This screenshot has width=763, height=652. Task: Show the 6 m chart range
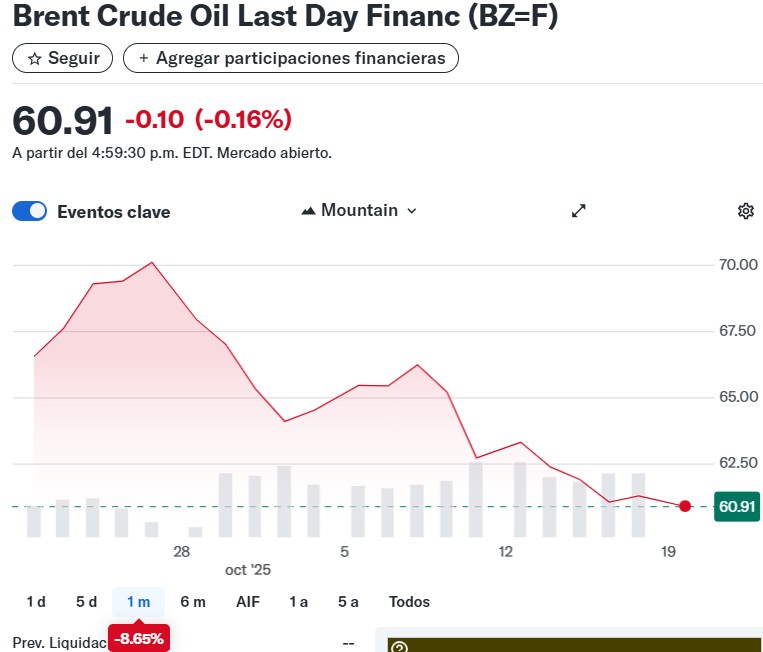pos(193,602)
